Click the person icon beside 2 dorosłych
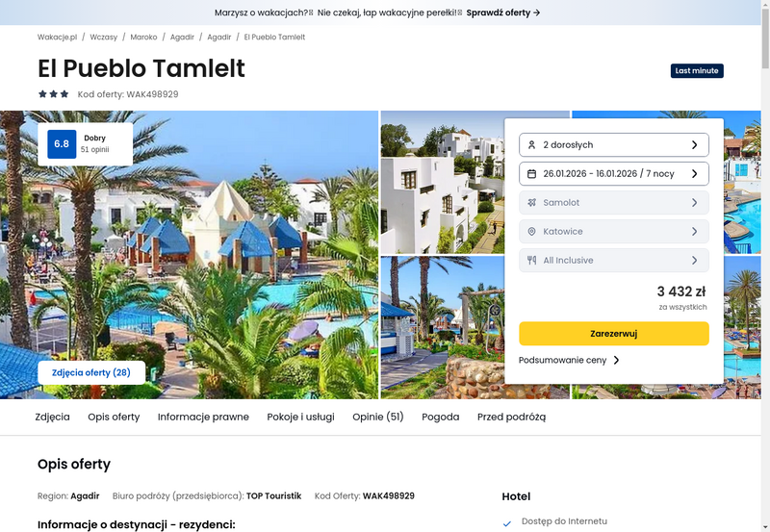770x532 pixels. [531, 144]
